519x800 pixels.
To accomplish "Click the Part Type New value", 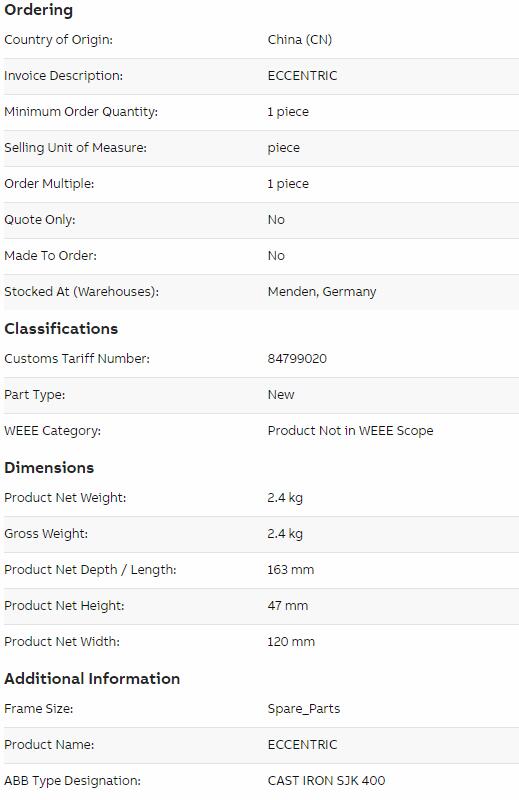I will (281, 395).
